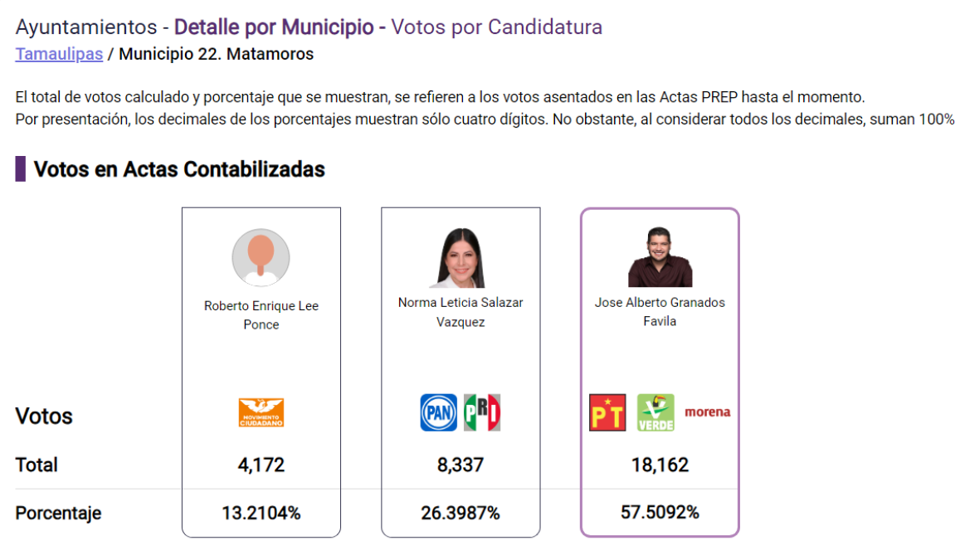
Task: Click Norma Leticia Salazar Vazquez's photo
Action: tap(460, 256)
